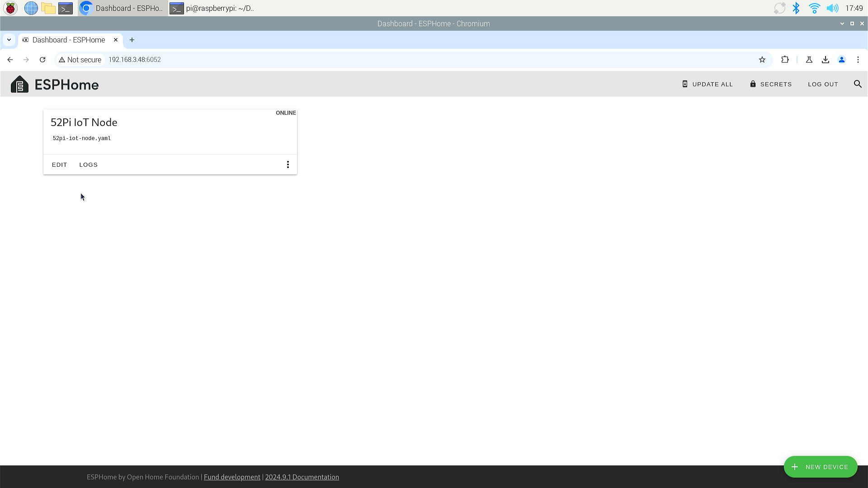Click the system updates tray icon

779,8
